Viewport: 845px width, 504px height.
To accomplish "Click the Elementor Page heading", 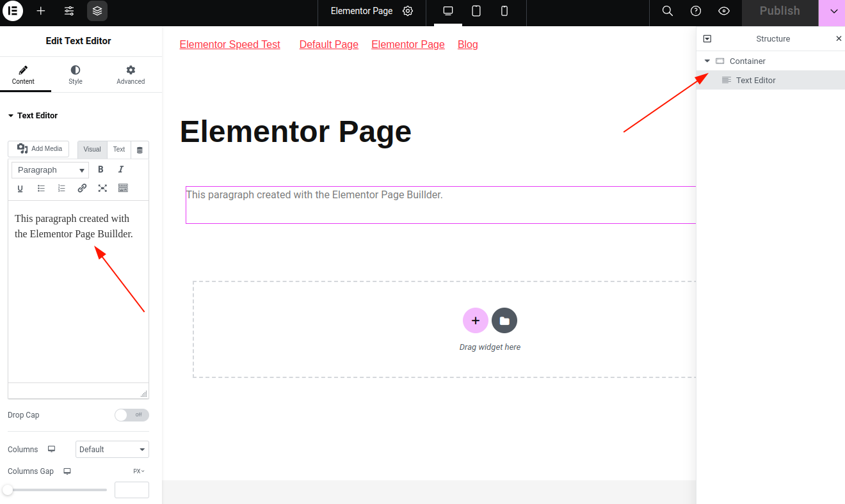I will pyautogui.click(x=296, y=132).
